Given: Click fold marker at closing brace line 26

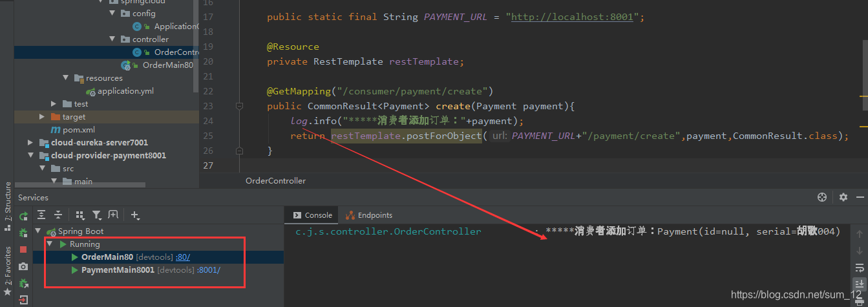Looking at the screenshot, I should point(239,151).
